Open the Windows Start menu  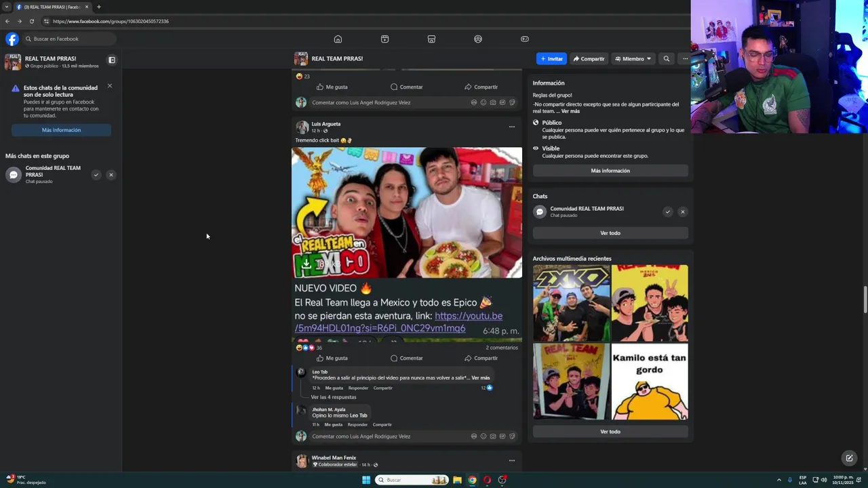pyautogui.click(x=366, y=480)
